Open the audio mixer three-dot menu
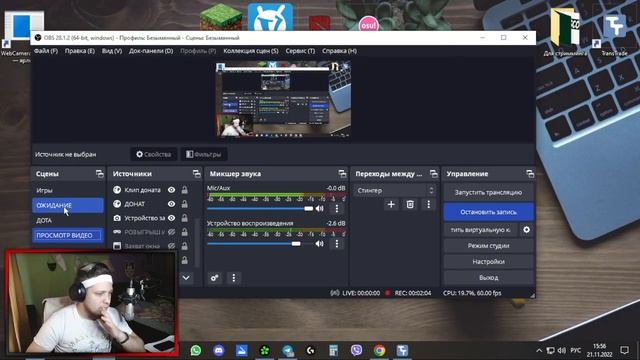The height and width of the screenshot is (360, 640). coord(233,278)
